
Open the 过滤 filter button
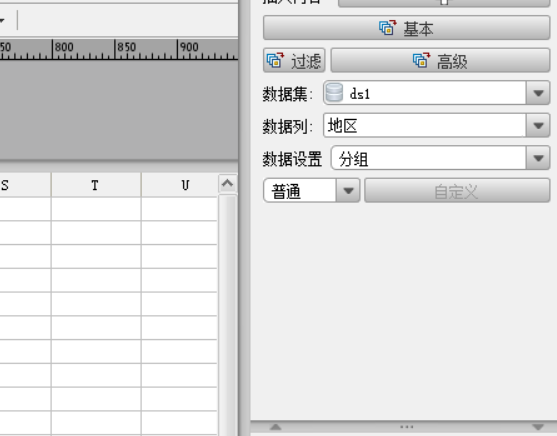pos(294,60)
